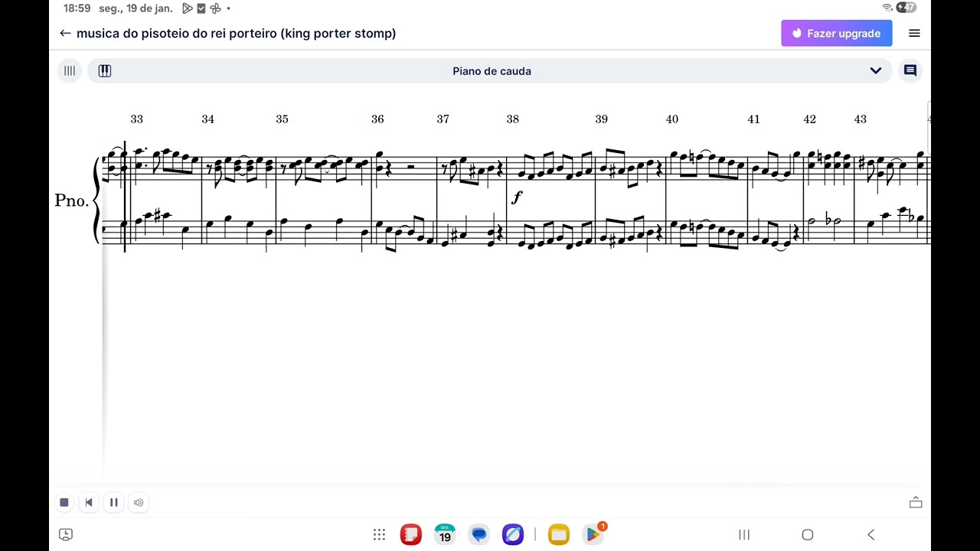Screen dimensions: 980x551
Task: Select the forte dynamic marking
Action: point(517,197)
